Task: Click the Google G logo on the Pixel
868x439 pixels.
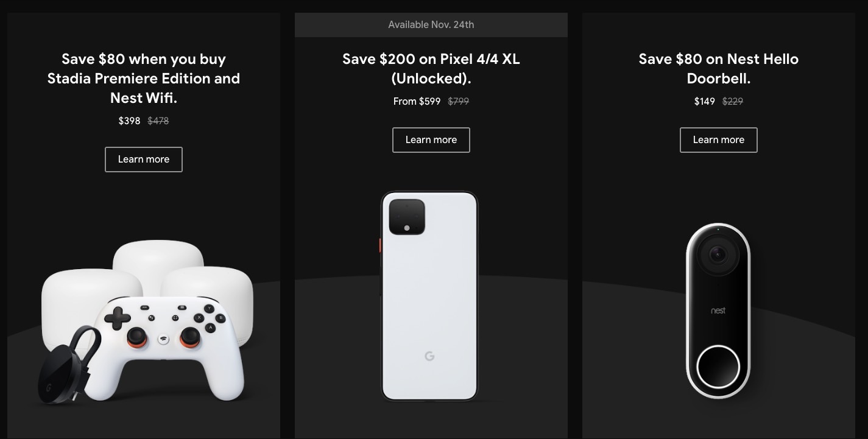Action: pos(429,356)
